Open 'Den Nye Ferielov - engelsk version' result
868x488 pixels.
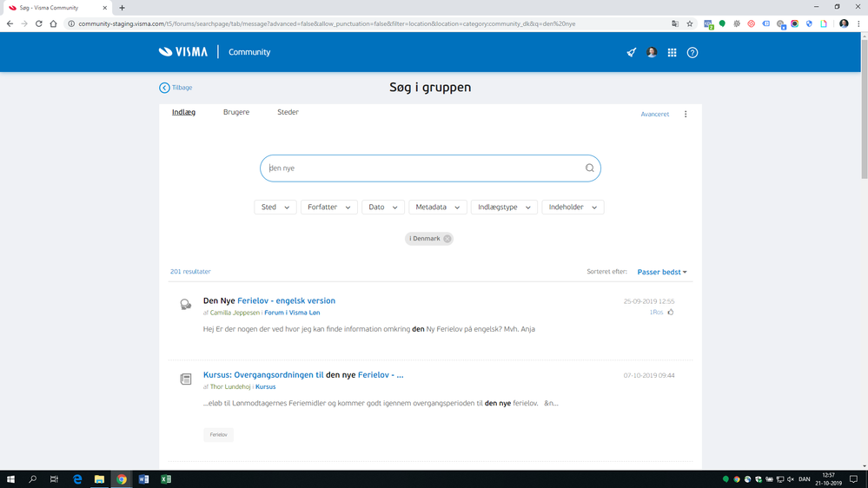pos(269,300)
